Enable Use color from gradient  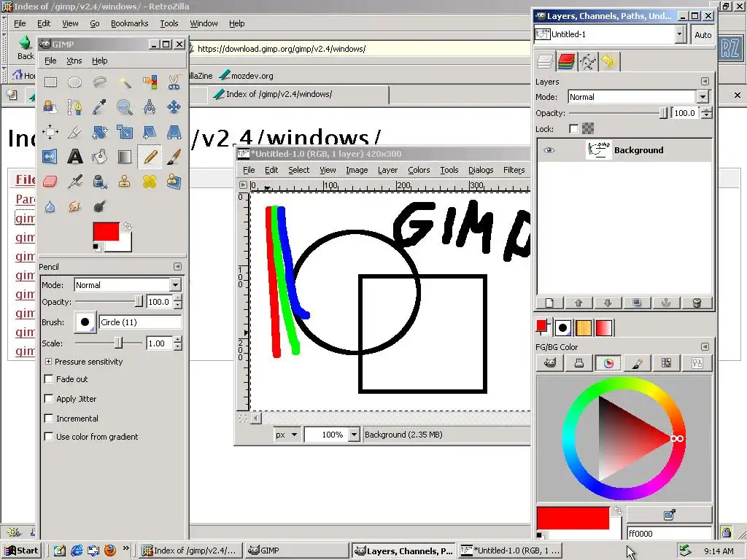tap(49, 437)
